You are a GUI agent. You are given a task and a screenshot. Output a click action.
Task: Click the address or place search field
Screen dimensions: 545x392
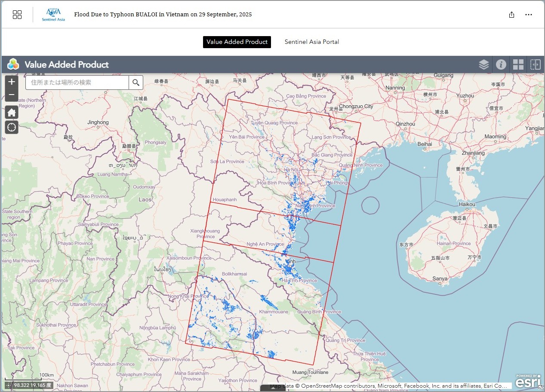coord(77,83)
